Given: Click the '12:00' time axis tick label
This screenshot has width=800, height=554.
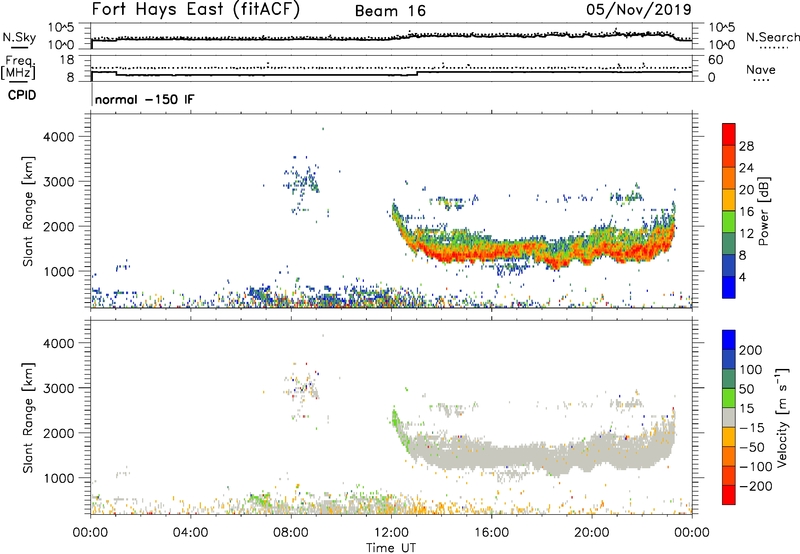Looking at the screenshot, I should tap(391, 533).
